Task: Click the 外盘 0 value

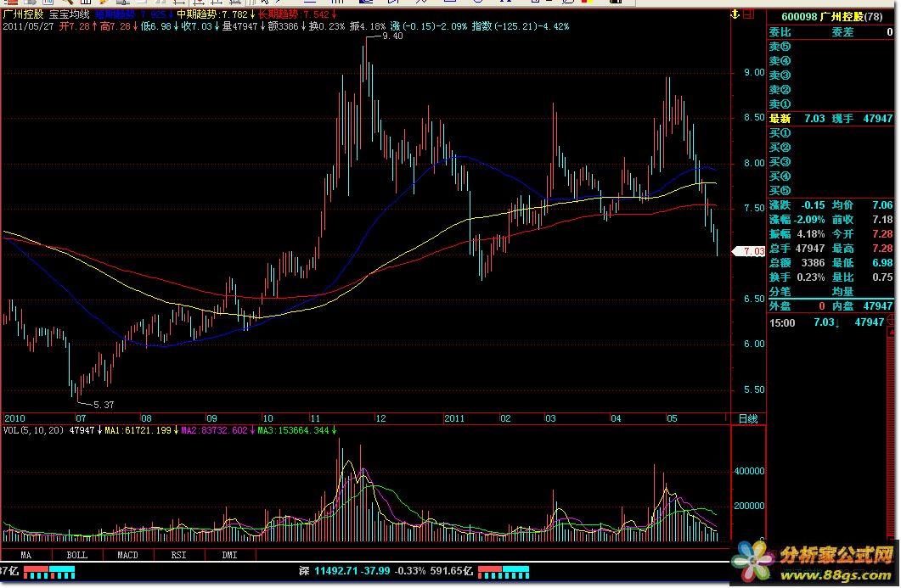Action: point(822,306)
